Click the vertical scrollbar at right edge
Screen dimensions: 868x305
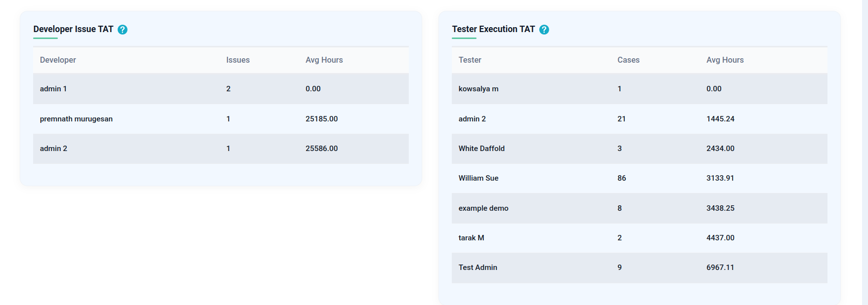865,152
